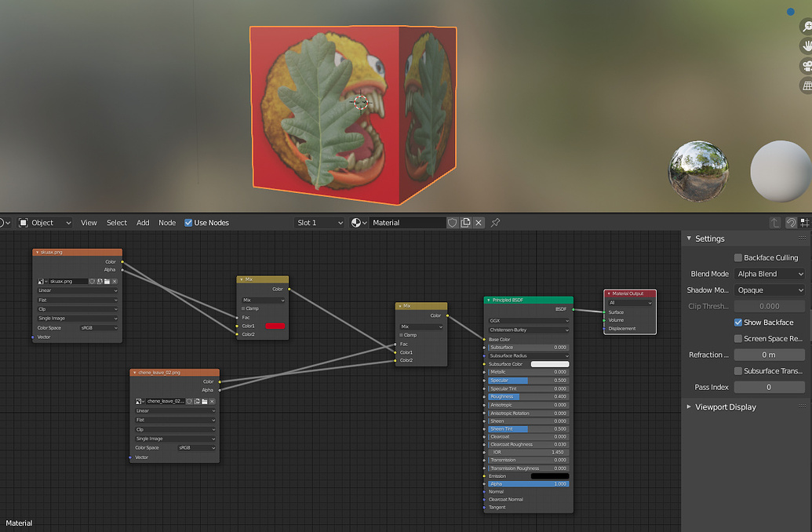Open the View menu in the node editor
This screenshot has width=812, height=532.
coord(89,223)
